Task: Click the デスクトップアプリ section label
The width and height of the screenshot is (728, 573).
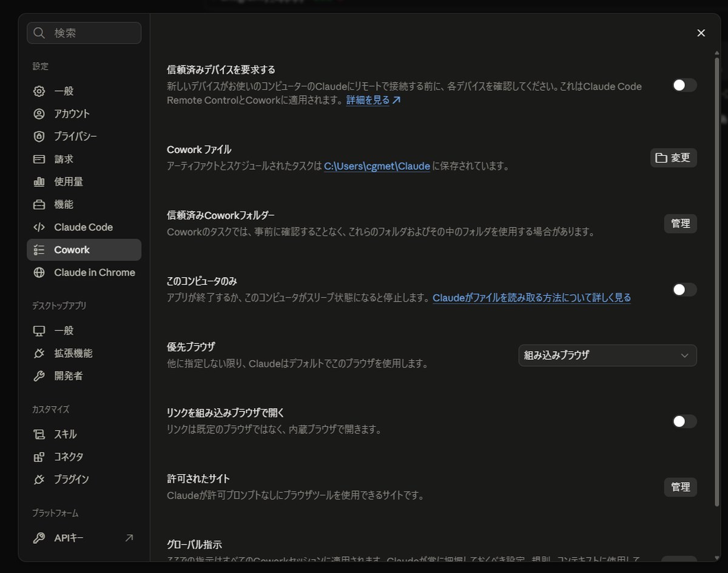Action: (59, 306)
